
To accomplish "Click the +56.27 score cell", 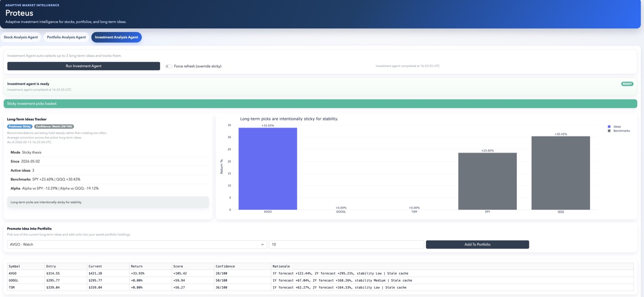I will tap(193, 287).
